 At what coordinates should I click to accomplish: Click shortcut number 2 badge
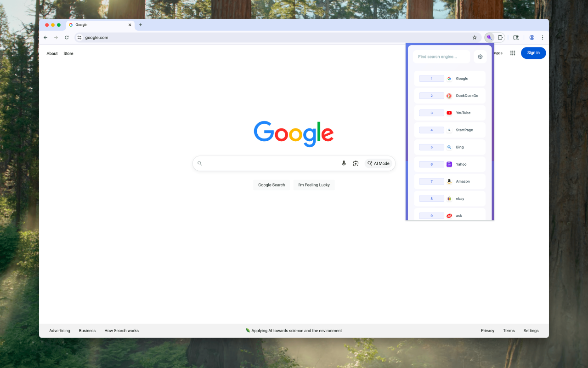[x=431, y=96]
